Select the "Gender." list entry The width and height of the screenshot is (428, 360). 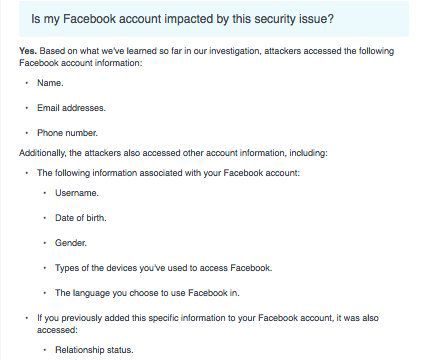[71, 243]
